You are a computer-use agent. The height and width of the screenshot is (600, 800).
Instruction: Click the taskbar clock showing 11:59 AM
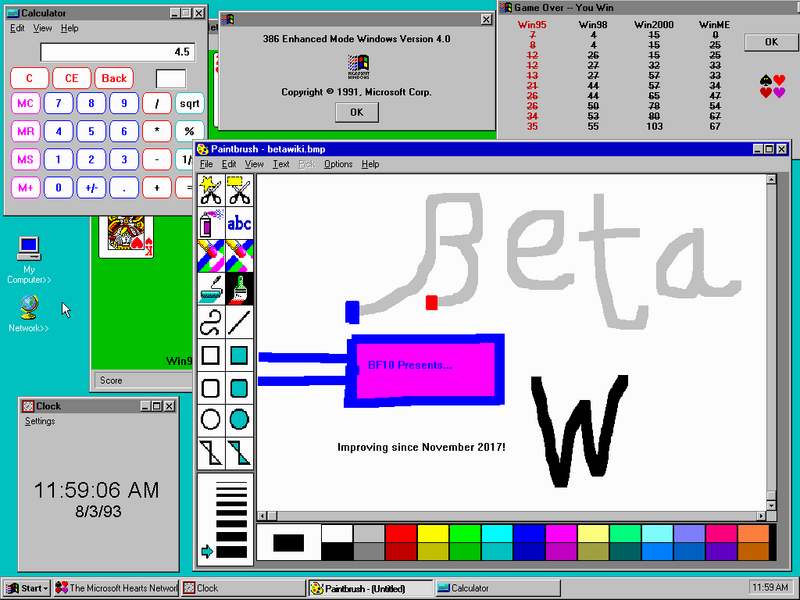pyautogui.click(x=770, y=588)
